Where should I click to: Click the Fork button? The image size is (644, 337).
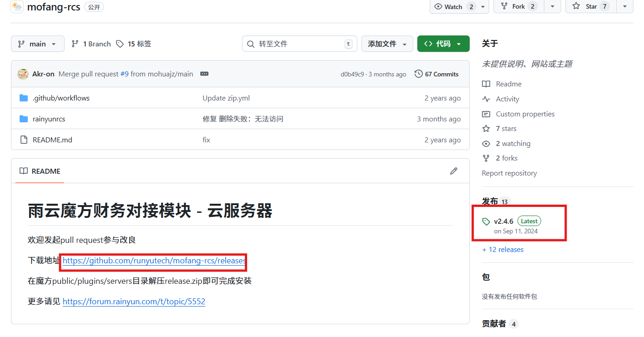tap(518, 6)
